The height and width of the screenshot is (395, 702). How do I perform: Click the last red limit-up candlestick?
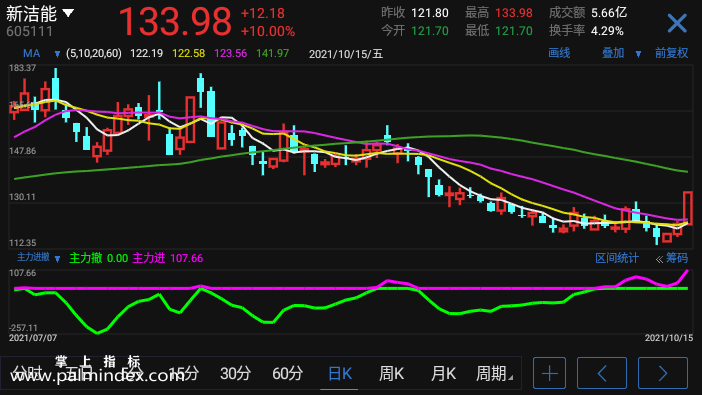(688, 208)
